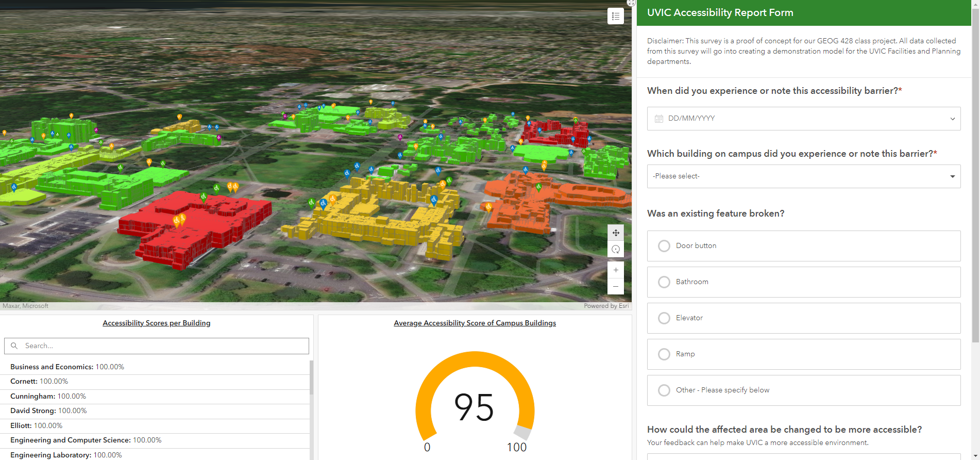This screenshot has width=980, height=460.
Task: Click the search magnifier icon
Action: point(14,346)
